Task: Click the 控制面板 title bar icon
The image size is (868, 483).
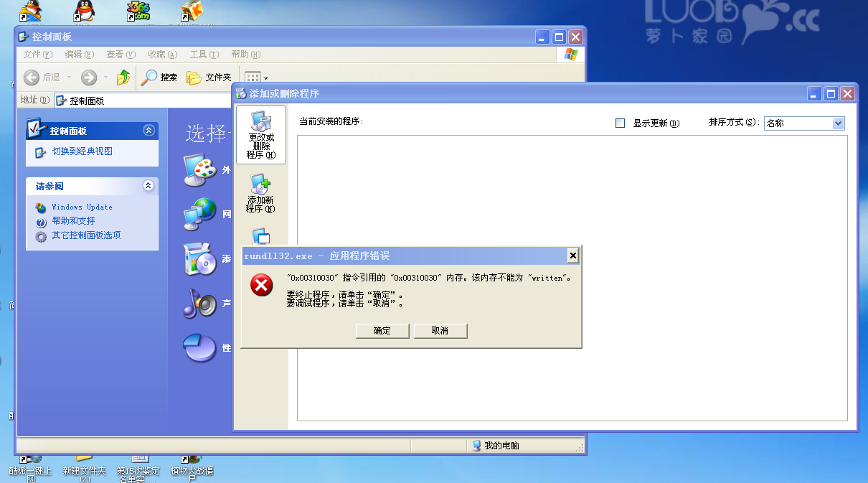Action: click(x=24, y=36)
